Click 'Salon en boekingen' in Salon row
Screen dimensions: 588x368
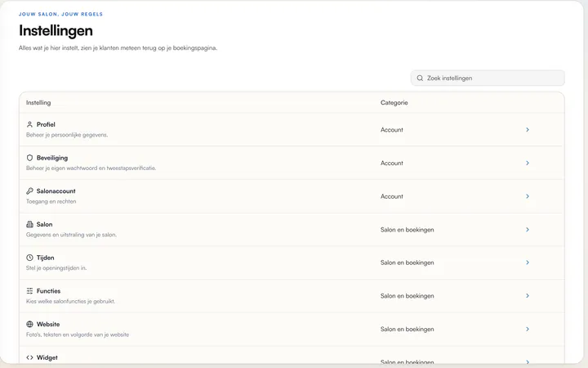point(408,230)
